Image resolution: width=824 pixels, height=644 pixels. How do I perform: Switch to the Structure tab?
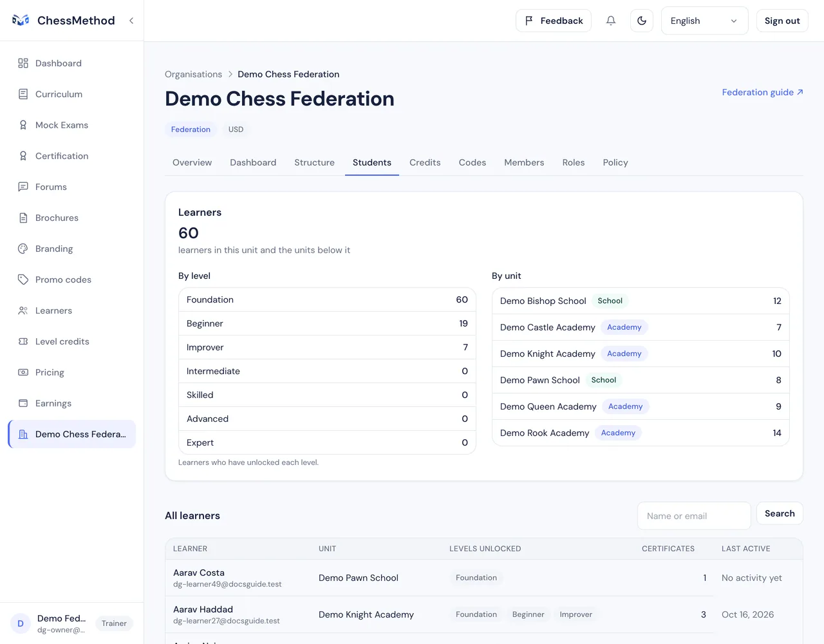[x=314, y=162]
